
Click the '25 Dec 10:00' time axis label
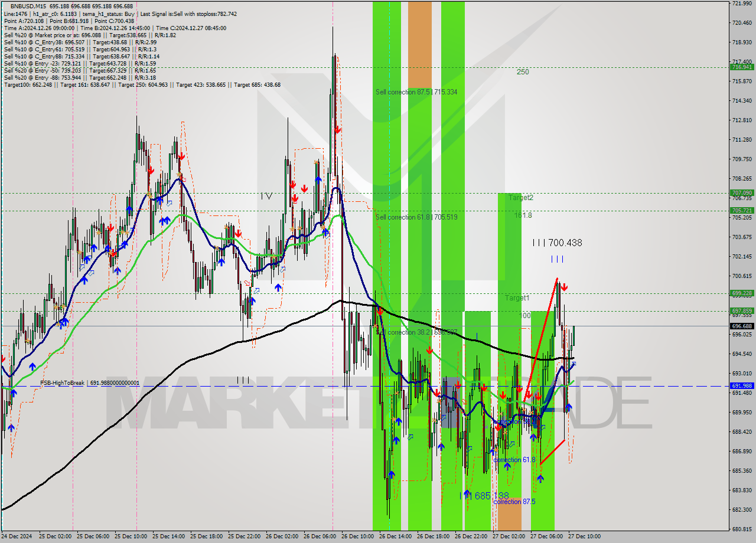point(130,537)
